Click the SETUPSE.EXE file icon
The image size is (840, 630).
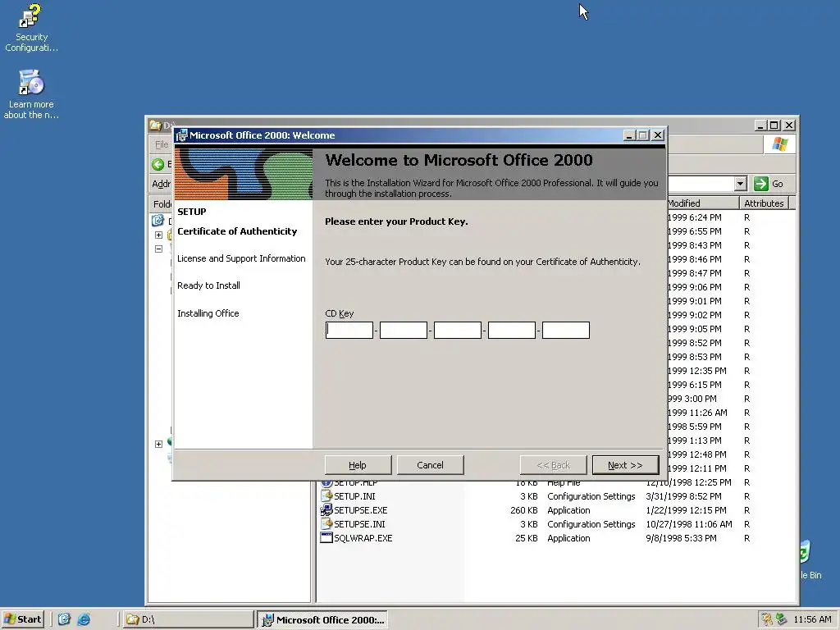point(326,510)
